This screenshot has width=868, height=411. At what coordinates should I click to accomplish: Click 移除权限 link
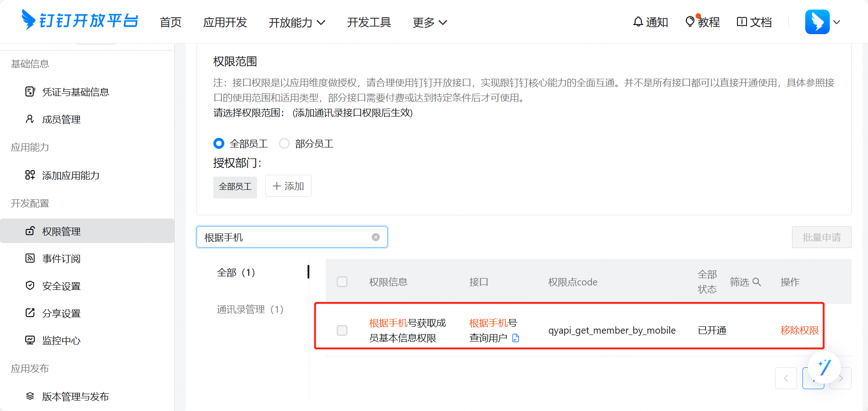tap(799, 330)
